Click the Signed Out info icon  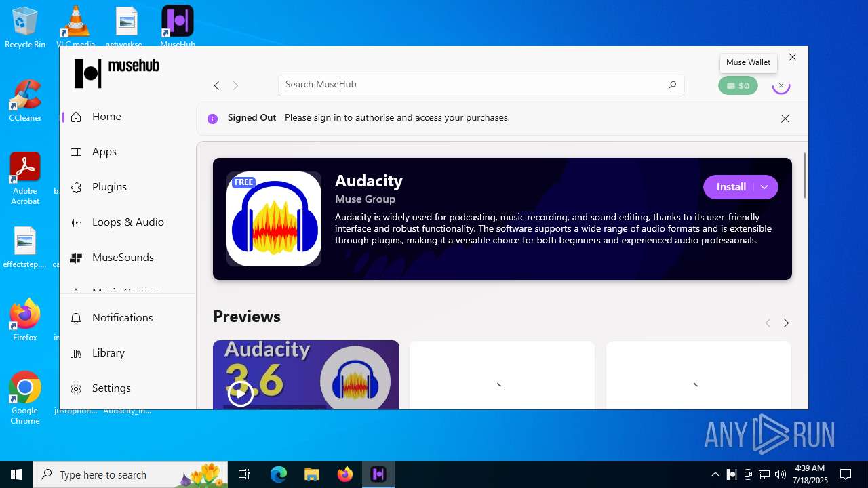[212, 119]
